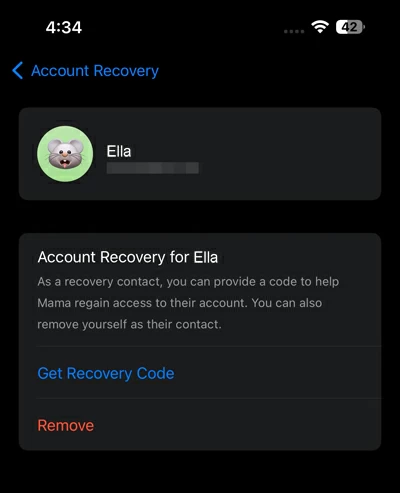Tap empty right side of Ella's card

[x=290, y=154]
